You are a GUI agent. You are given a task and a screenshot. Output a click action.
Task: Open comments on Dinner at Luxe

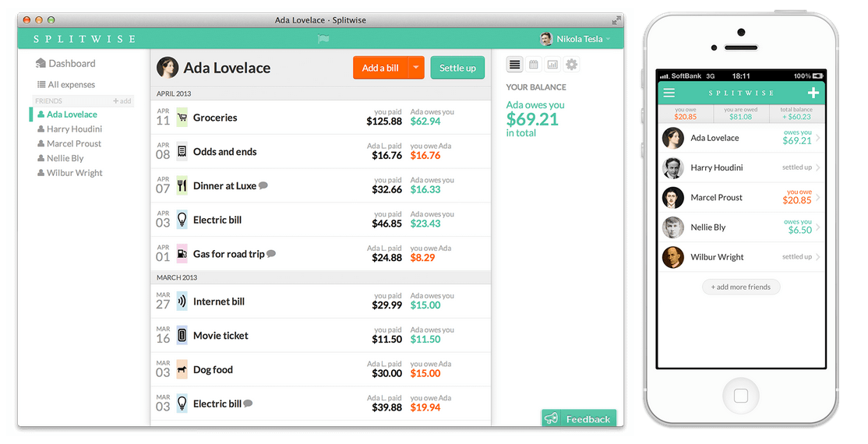click(x=263, y=185)
